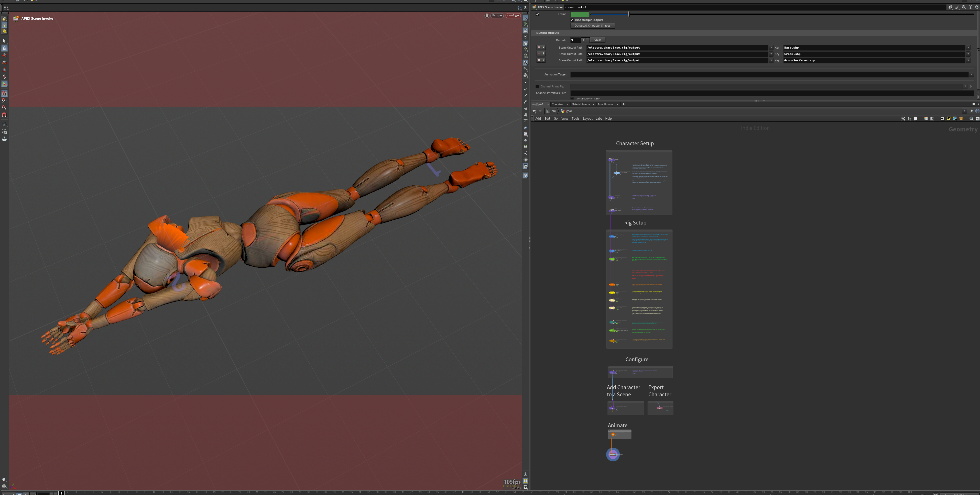980x495 pixels.
Task: Open the Edit menu in network editor
Action: click(x=547, y=119)
